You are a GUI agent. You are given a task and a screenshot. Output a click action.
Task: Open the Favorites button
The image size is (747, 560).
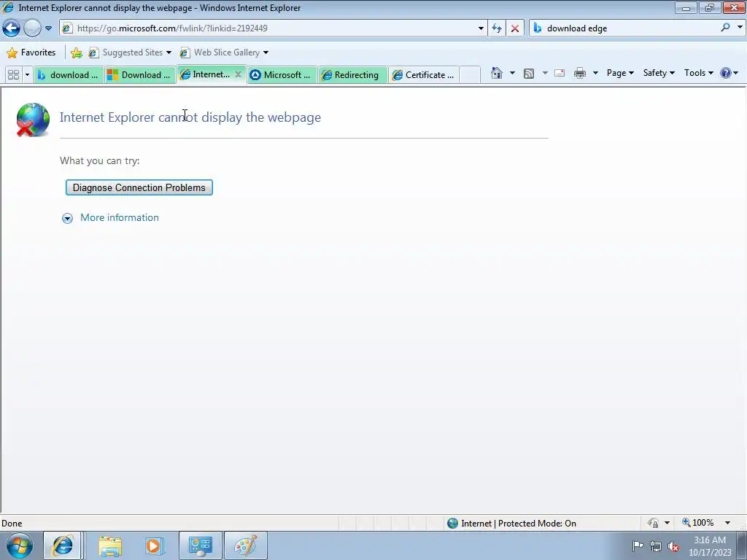[31, 52]
